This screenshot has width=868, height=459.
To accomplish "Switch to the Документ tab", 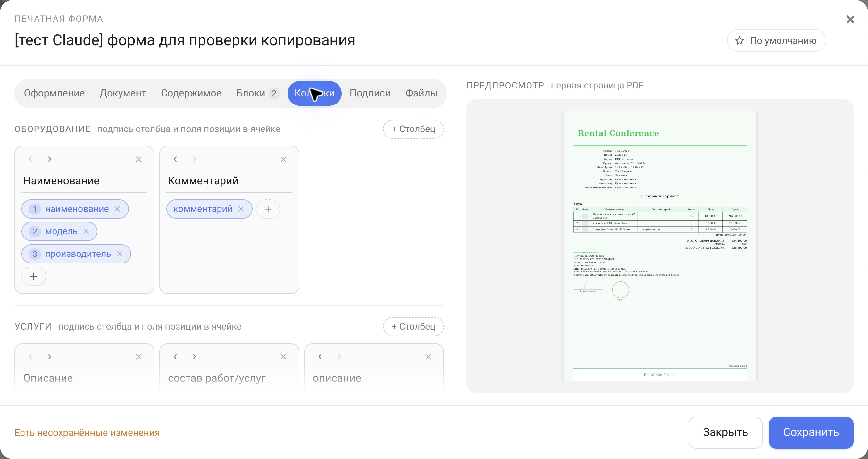I will click(123, 93).
